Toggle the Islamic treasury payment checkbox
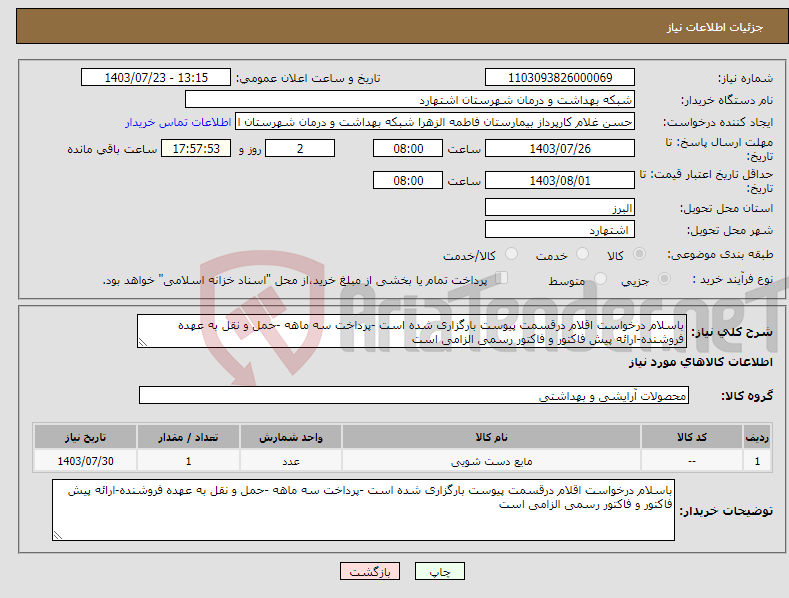The image size is (789, 598). coord(501,278)
